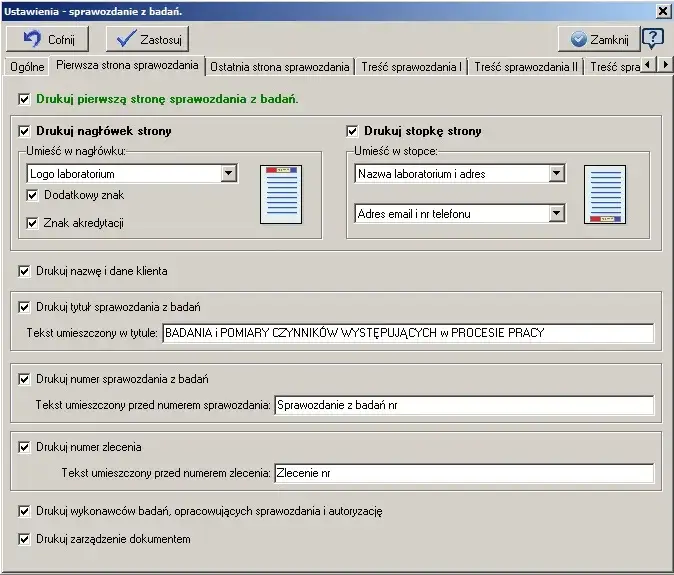Switch to the Ogólne tab

(26, 67)
